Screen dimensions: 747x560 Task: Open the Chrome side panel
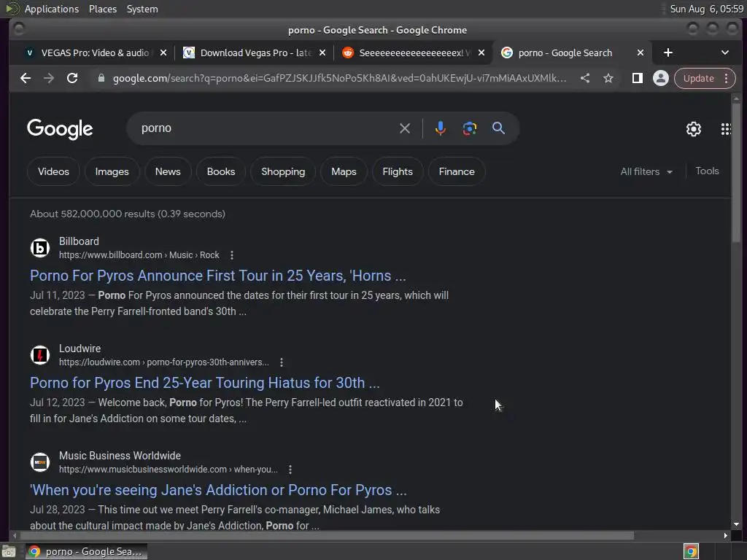pos(637,78)
